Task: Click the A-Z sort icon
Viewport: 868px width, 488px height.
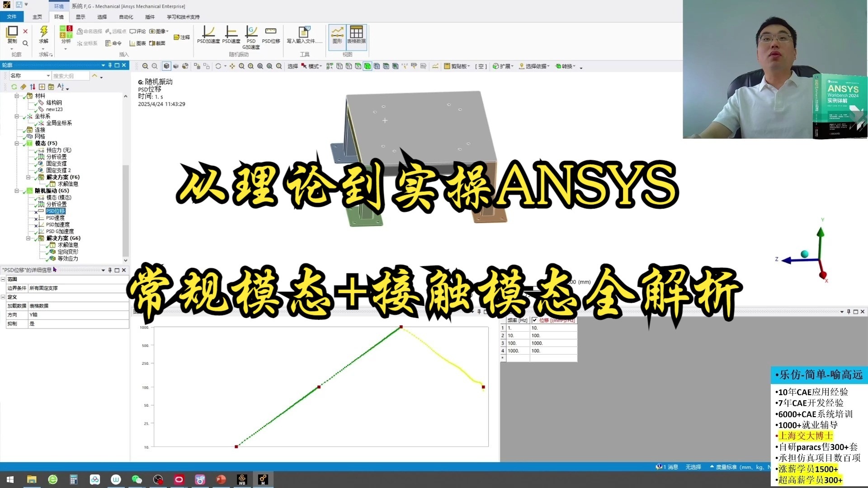Action: coord(61,87)
